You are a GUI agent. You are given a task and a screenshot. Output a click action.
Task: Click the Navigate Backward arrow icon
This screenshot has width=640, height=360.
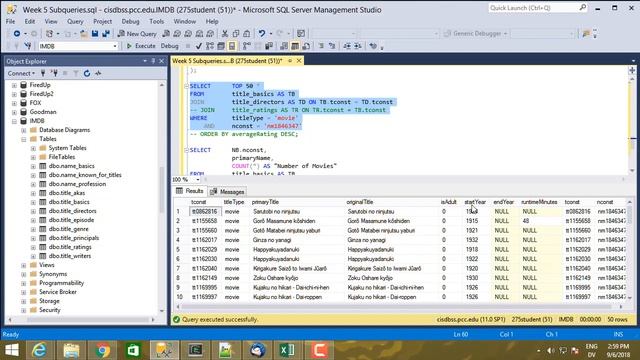(17, 33)
